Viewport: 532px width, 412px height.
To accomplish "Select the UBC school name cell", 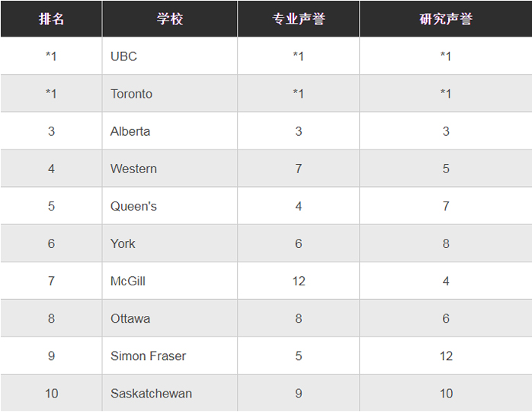I will click(123, 56).
